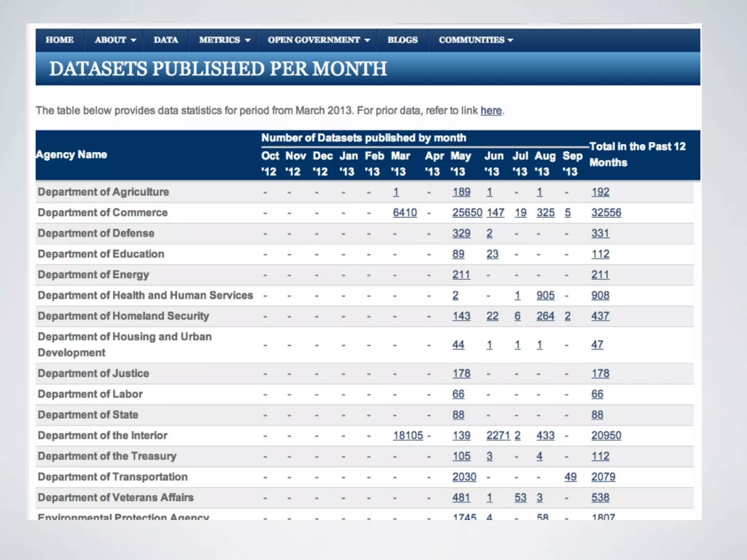Image resolution: width=747 pixels, height=560 pixels.
Task: Open Health and Human Services Aug value 905
Action: (545, 295)
